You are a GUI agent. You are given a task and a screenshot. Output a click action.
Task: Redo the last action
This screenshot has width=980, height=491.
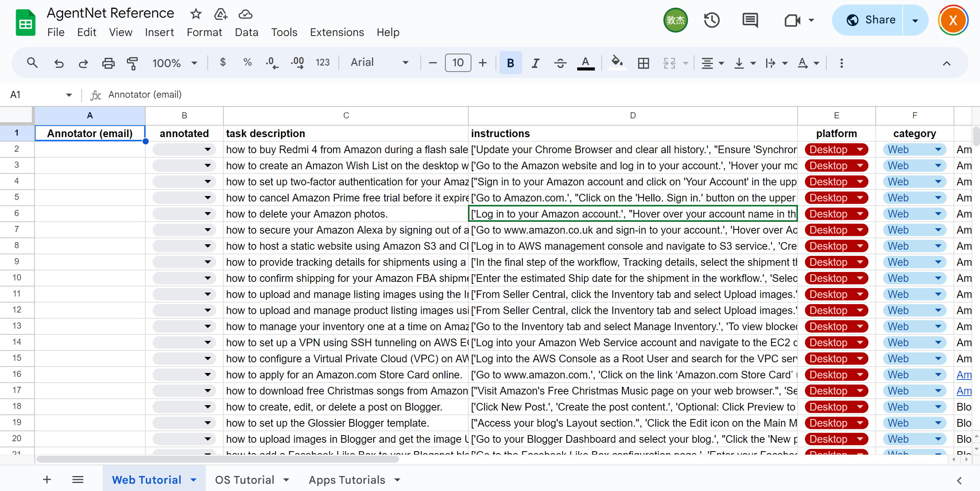tap(83, 63)
